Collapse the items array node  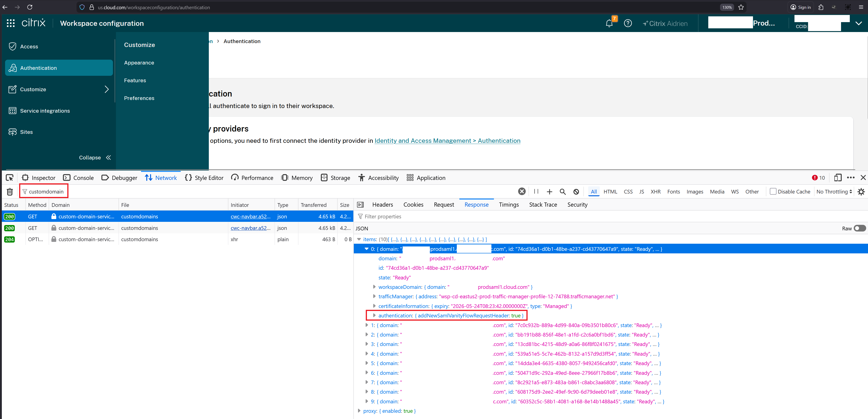pos(359,240)
